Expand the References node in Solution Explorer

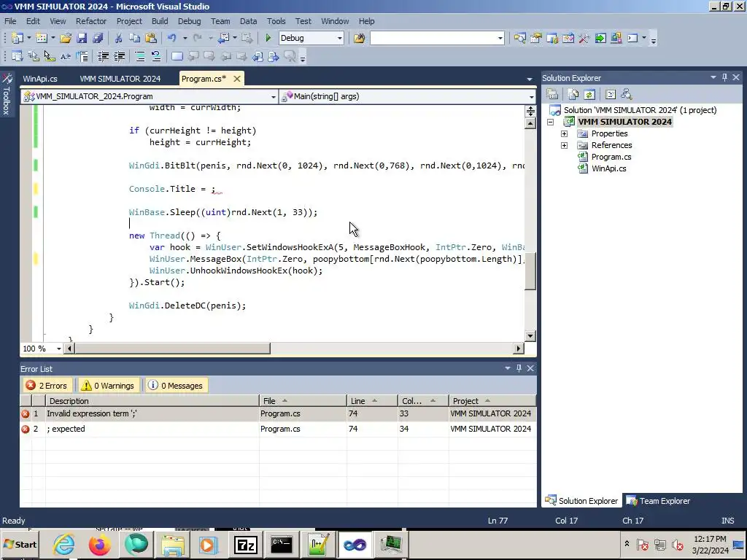564,145
